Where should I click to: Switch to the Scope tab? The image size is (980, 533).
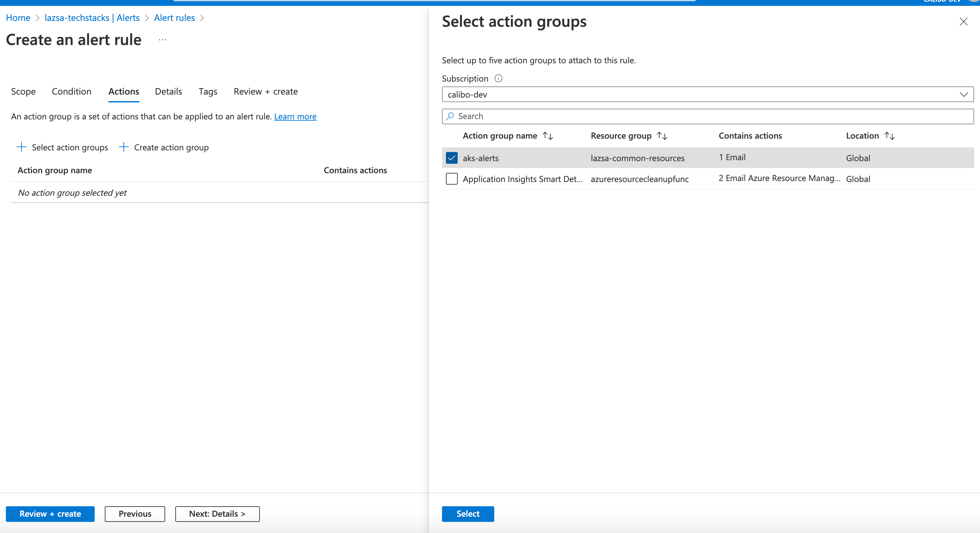coord(23,91)
